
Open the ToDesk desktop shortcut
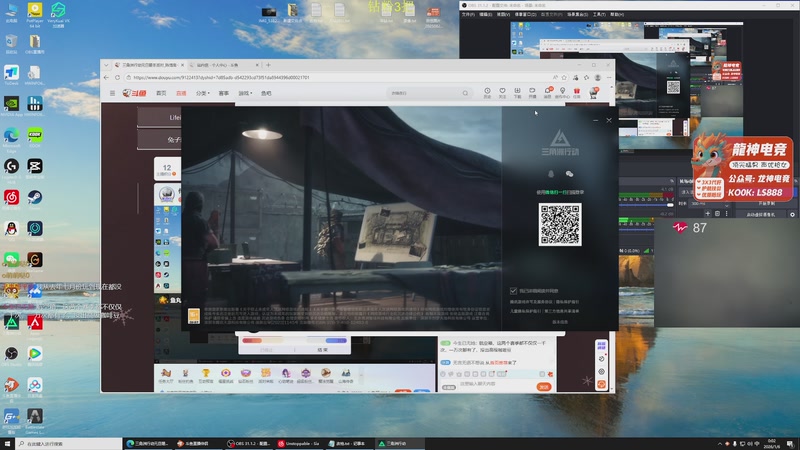(x=11, y=74)
